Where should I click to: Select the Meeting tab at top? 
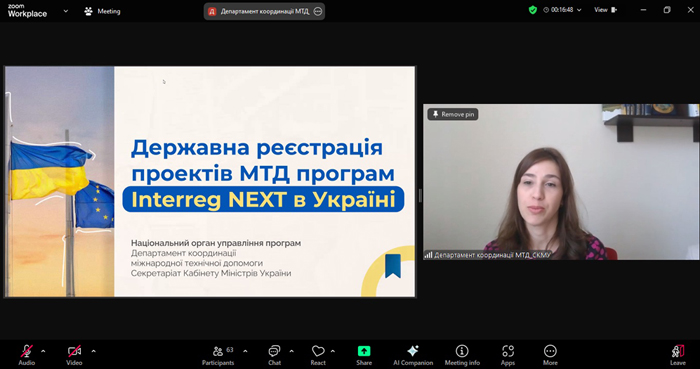[x=103, y=11]
